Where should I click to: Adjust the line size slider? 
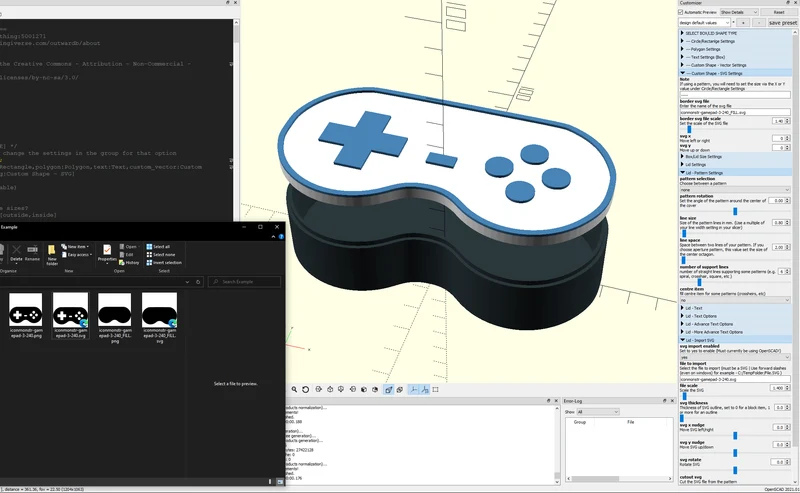[x=684, y=234]
